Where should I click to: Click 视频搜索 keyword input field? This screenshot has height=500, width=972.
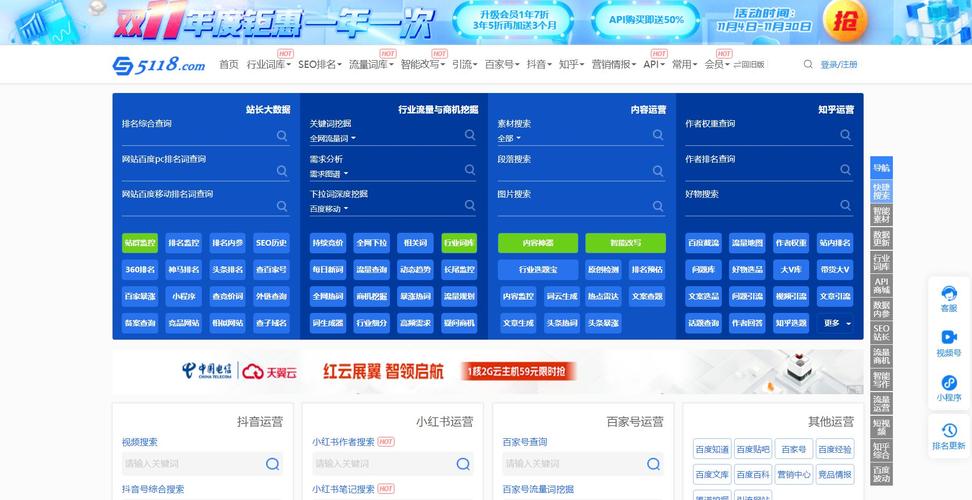pyautogui.click(x=193, y=464)
